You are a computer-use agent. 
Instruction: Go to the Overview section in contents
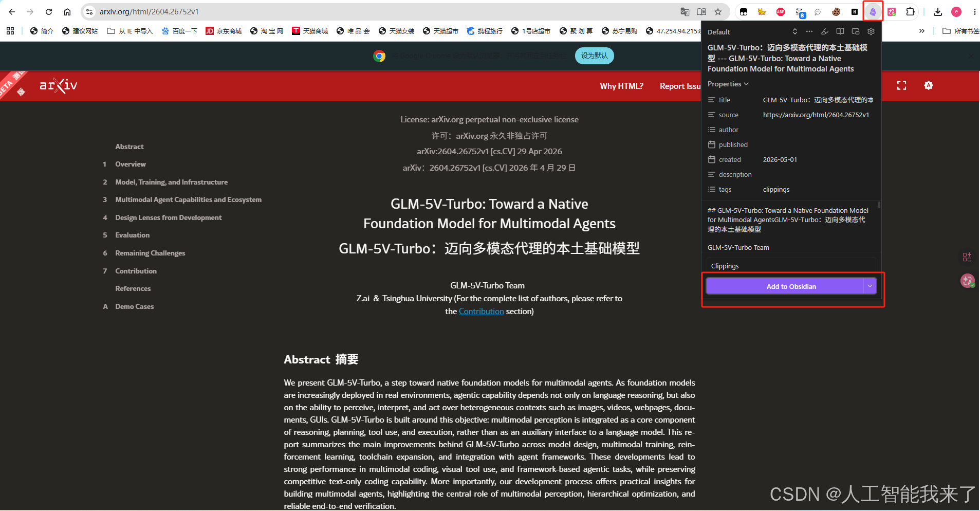point(131,164)
